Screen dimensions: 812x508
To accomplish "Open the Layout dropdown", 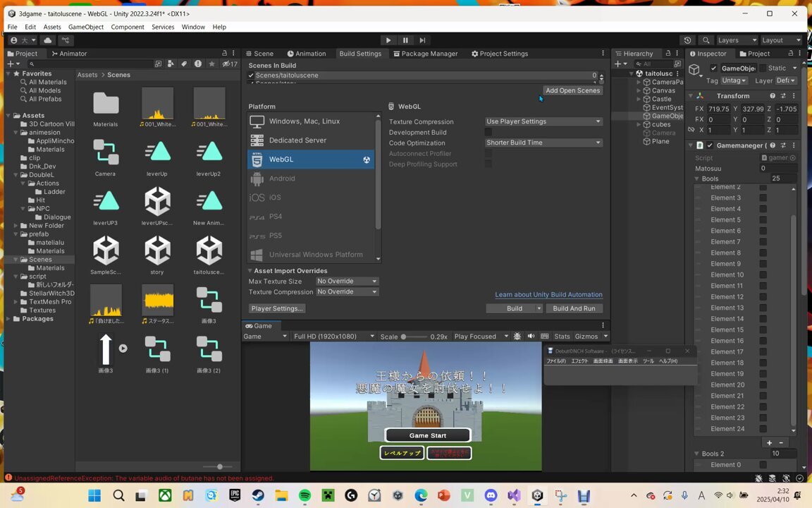I will coord(781,40).
